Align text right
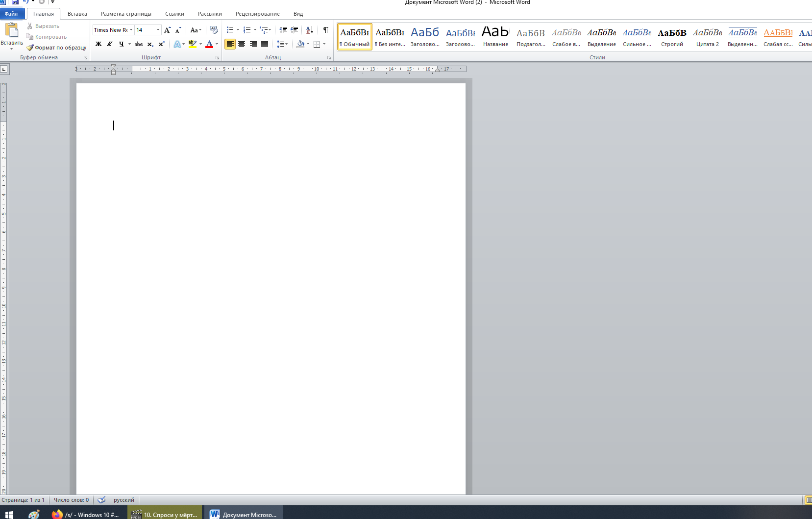This screenshot has height=519, width=812. pyautogui.click(x=253, y=44)
